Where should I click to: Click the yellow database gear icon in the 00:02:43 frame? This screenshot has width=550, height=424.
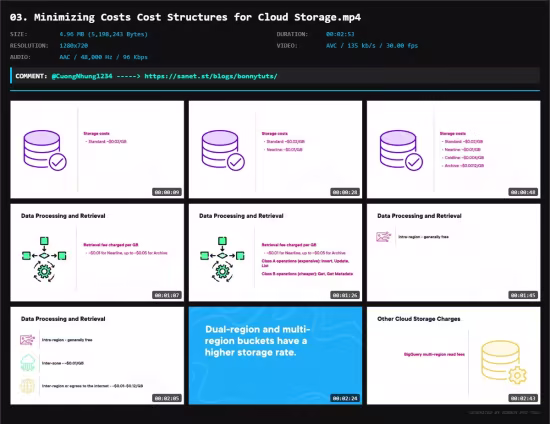click(504, 362)
